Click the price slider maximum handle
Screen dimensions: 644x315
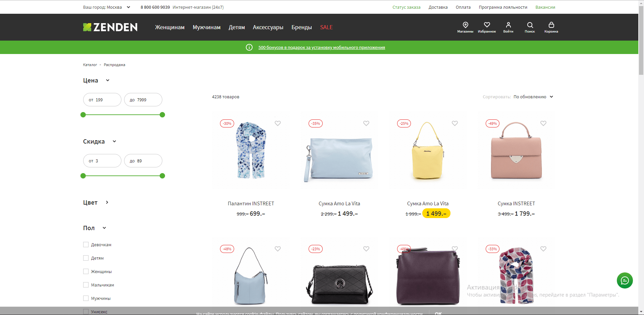click(162, 115)
